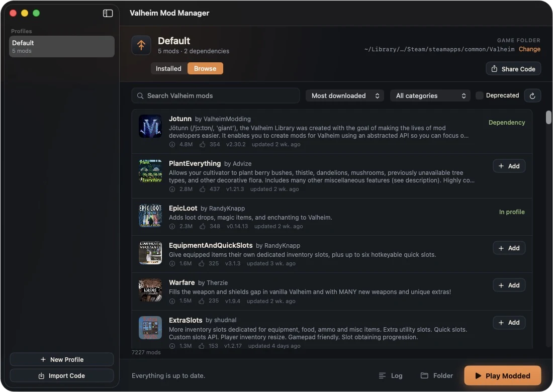553x392 pixels.
Task: Click the PlantEverything mod title
Action: point(195,163)
